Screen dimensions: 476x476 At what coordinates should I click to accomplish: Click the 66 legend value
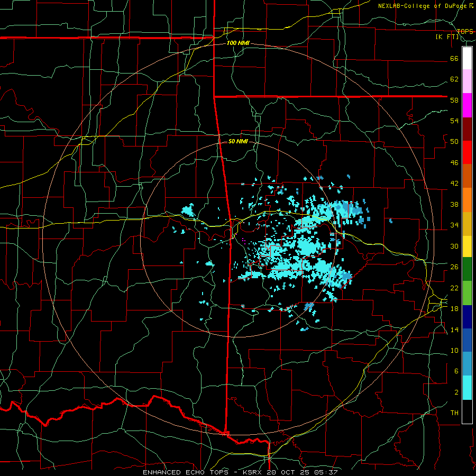coord(454,59)
